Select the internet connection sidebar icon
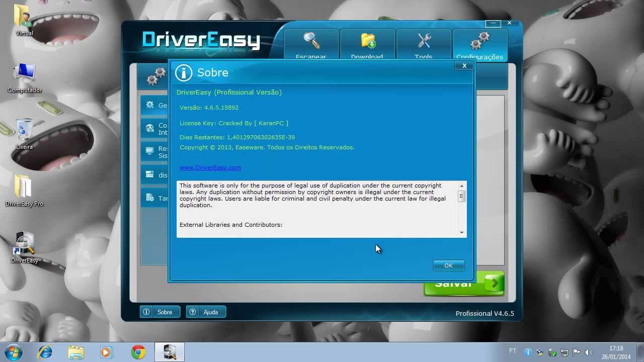Image resolution: width=644 pixels, height=362 pixels. tap(150, 128)
